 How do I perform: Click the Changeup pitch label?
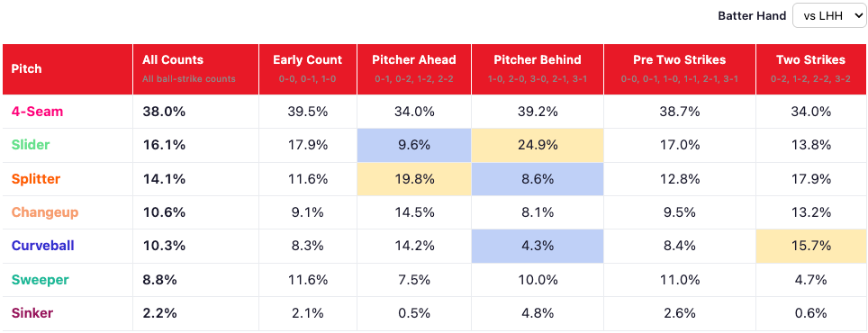click(45, 213)
